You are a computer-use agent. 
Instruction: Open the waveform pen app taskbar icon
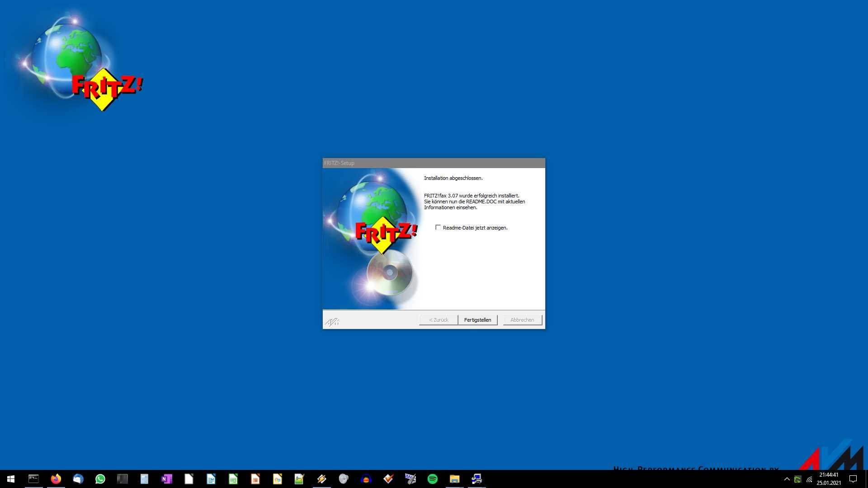410,479
